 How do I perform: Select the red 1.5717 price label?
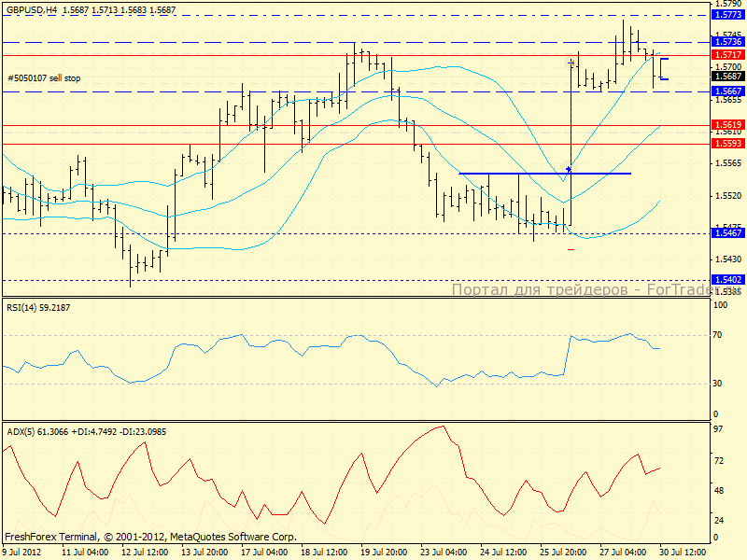[727, 55]
